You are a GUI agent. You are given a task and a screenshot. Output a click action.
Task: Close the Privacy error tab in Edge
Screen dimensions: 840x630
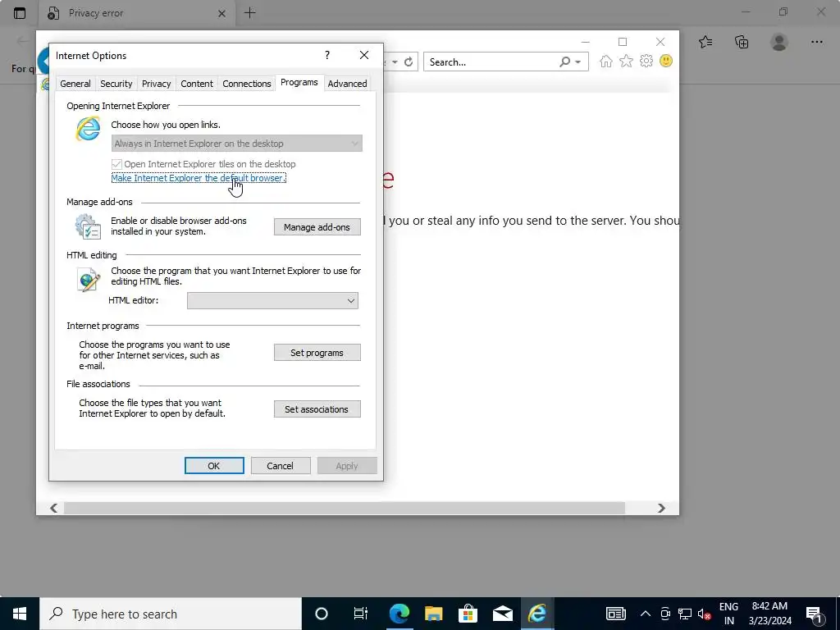(x=221, y=13)
